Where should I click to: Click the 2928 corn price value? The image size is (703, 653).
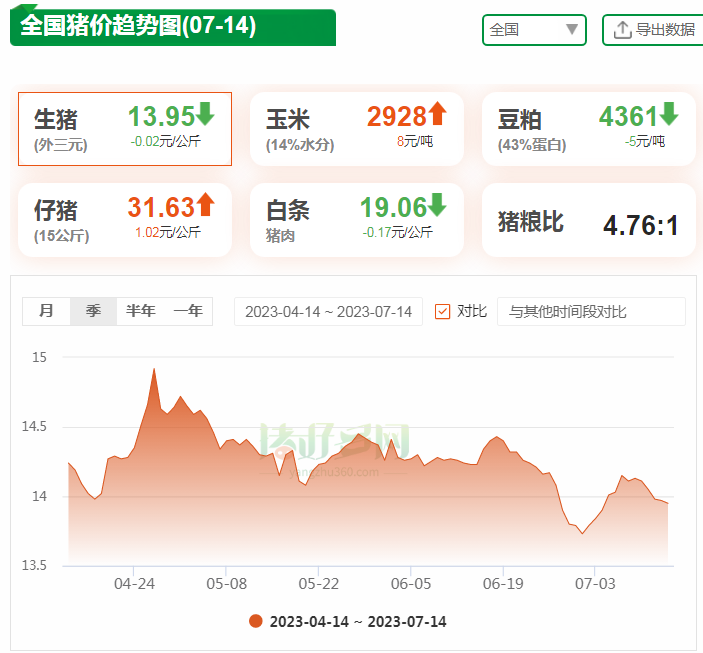397,116
